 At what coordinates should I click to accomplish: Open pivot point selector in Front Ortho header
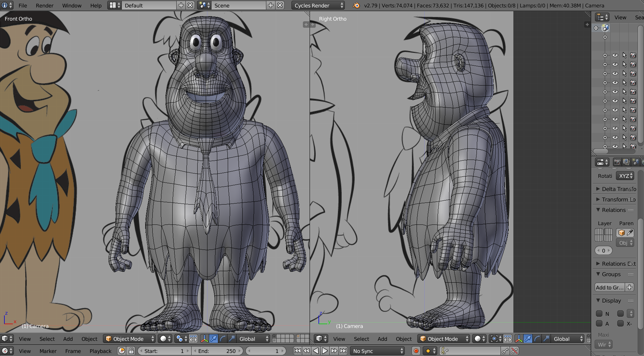point(181,339)
